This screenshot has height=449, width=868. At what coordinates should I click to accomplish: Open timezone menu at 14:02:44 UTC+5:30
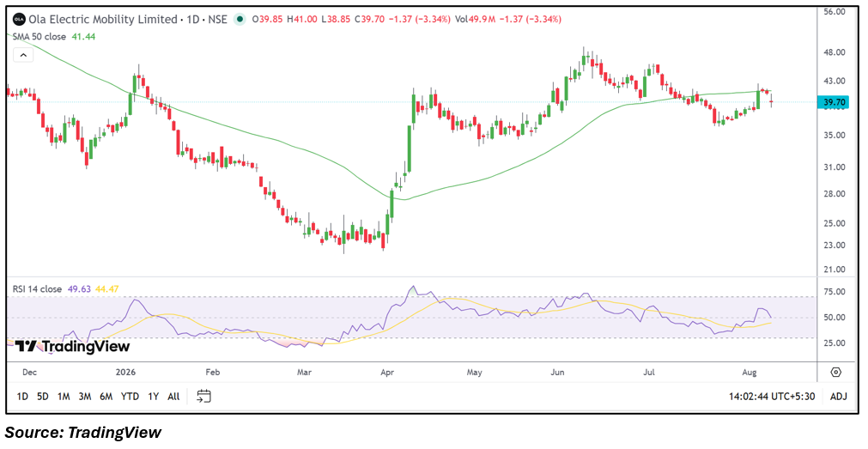[x=772, y=397]
